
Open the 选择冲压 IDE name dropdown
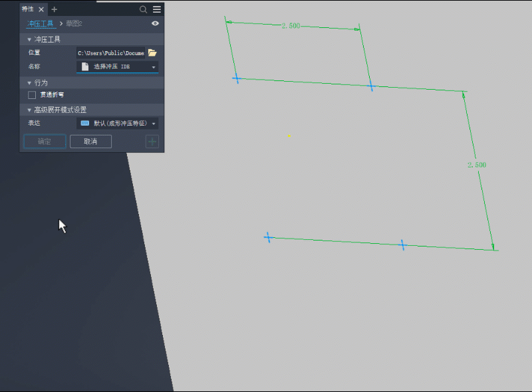point(118,67)
